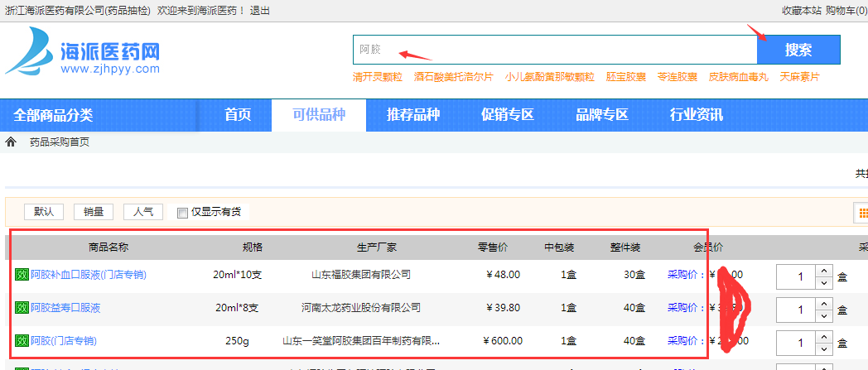Screen dimensions: 868x370
Task: Click the green 效 badge beside 阿胶益寿口服液
Action: (21, 308)
